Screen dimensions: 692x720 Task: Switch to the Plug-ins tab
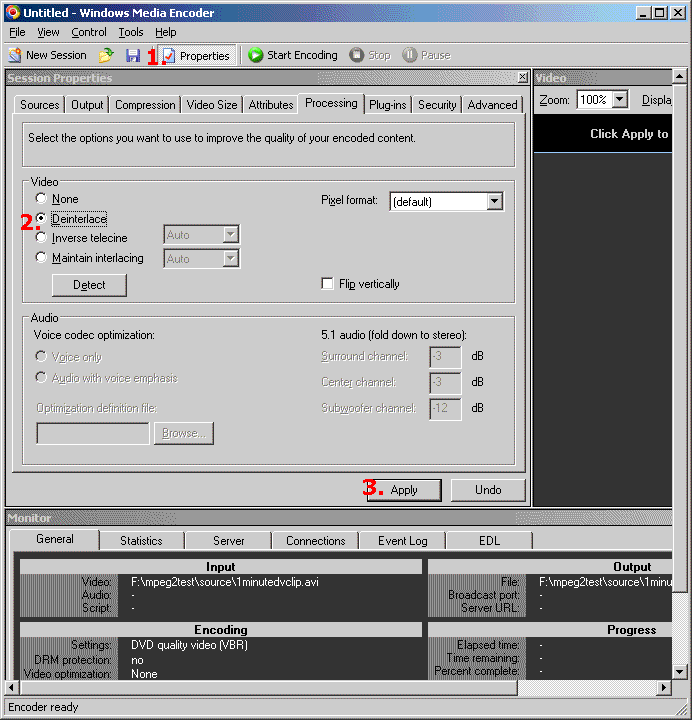point(388,105)
